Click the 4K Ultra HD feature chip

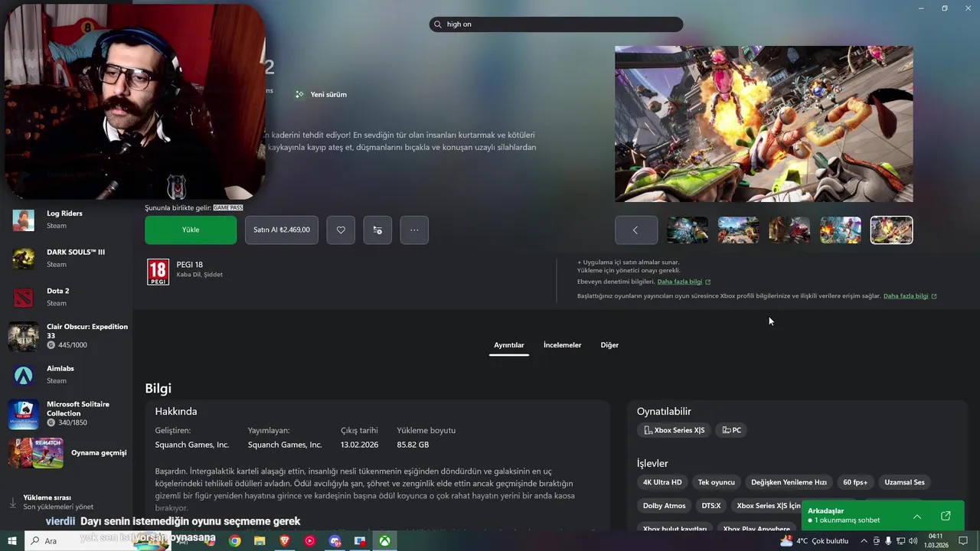point(662,482)
